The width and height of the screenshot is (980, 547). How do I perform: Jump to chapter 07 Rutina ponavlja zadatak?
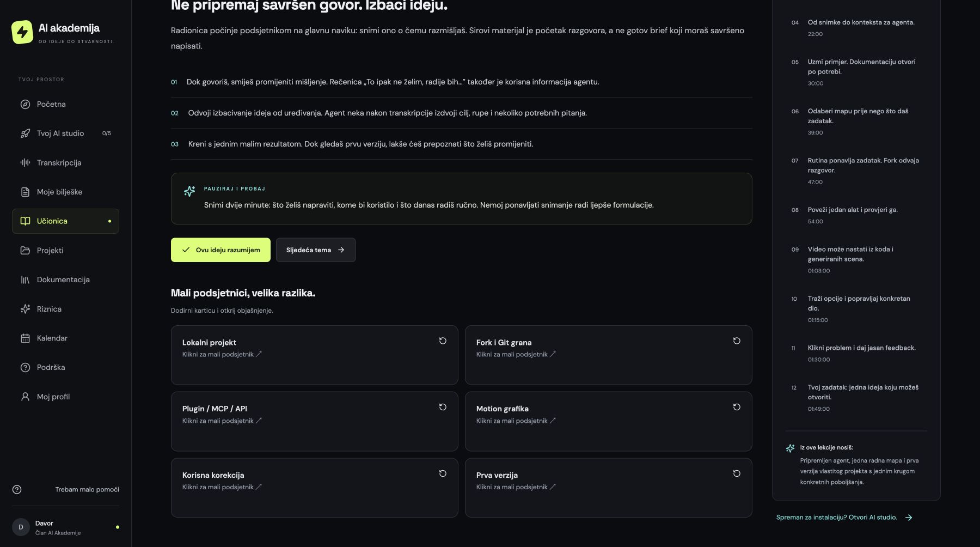tap(856, 171)
